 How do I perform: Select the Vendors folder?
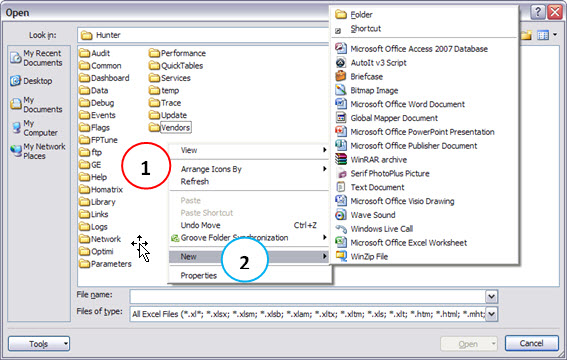[x=170, y=127]
